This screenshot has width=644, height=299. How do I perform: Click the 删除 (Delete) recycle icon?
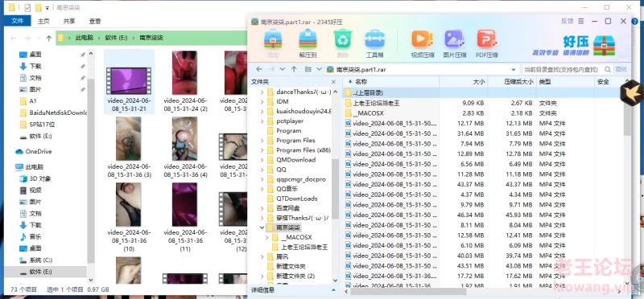[x=343, y=43]
